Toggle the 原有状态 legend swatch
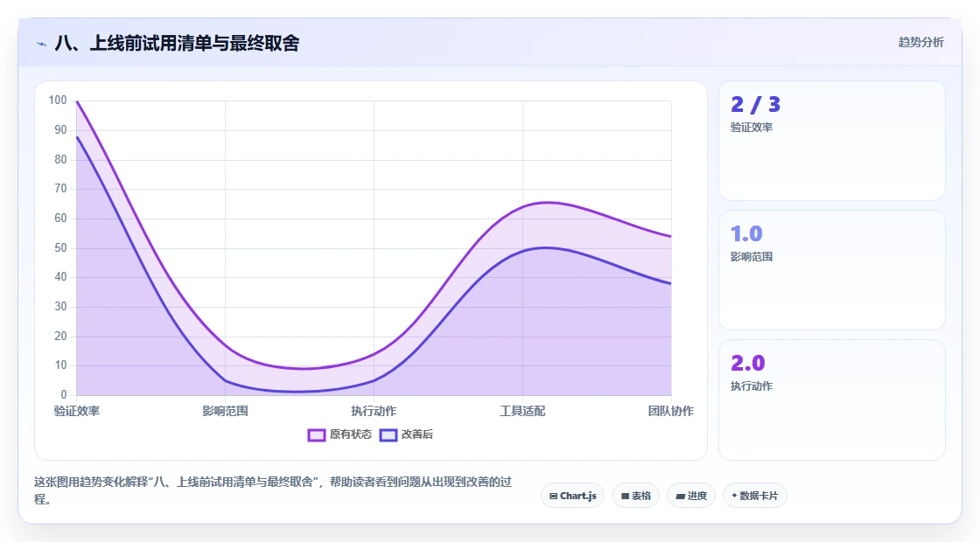The height and width of the screenshot is (542, 980). (x=316, y=434)
